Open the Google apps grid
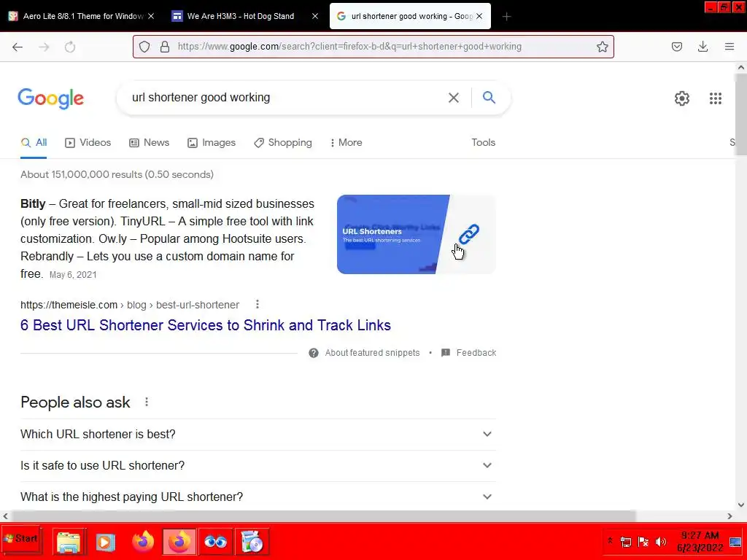Screen dimensions: 747x560 coord(715,98)
